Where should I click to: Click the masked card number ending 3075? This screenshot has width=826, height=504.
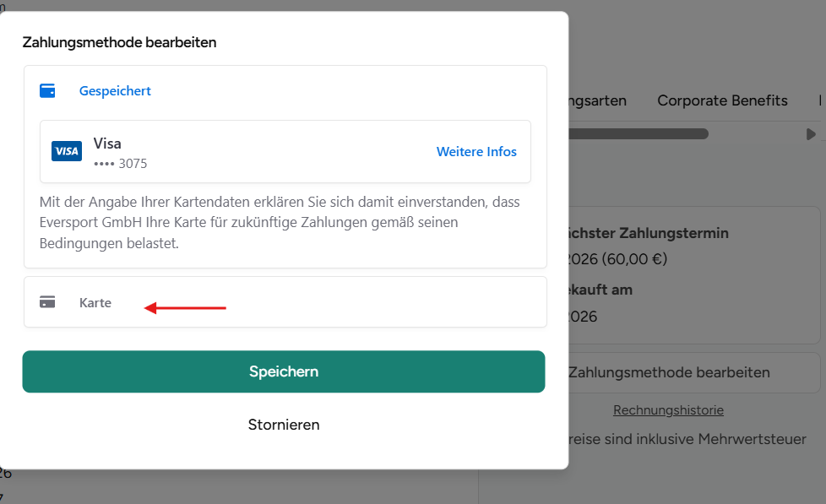(x=120, y=164)
